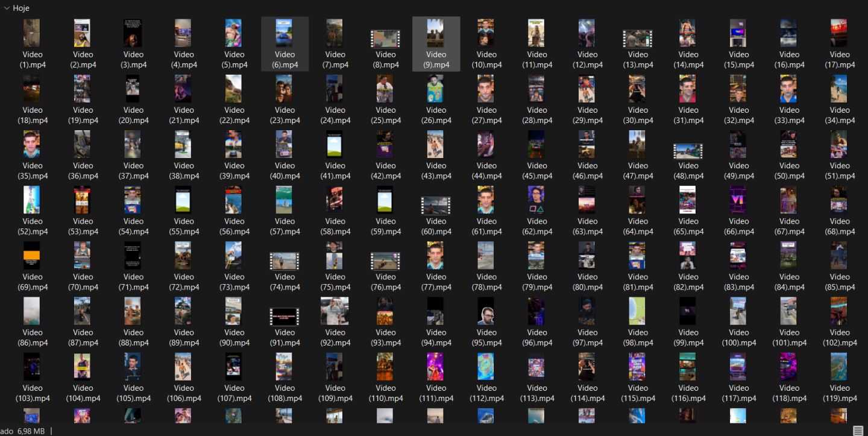The height and width of the screenshot is (436, 868).
Task: Select the "Video (51).mp4" file name
Action: click(x=839, y=171)
